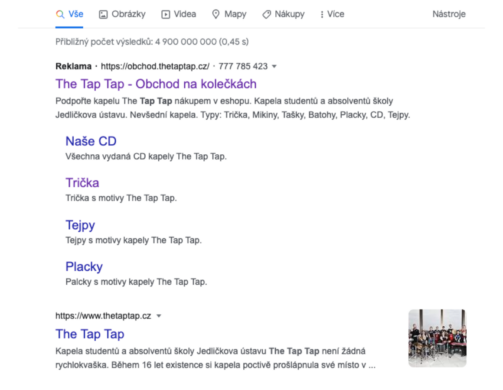Expand the ad dropdown arrow after 777 785 423
This screenshot has height=390, width=503.
click(274, 66)
